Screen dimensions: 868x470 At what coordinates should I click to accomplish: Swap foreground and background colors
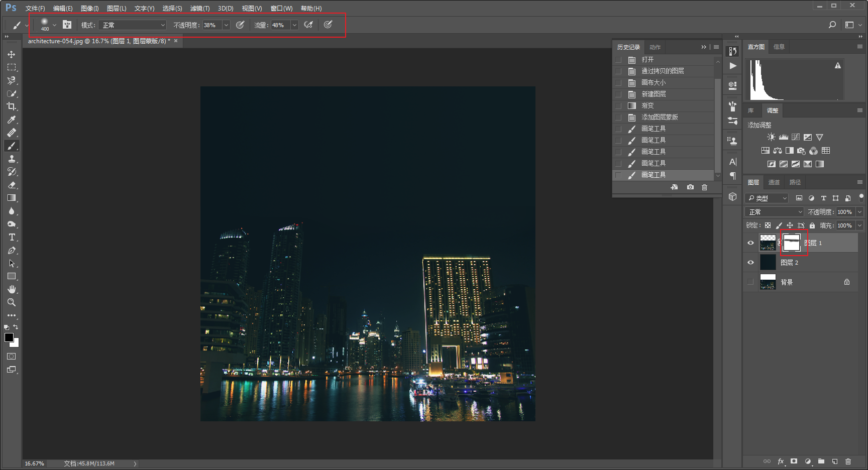16,327
